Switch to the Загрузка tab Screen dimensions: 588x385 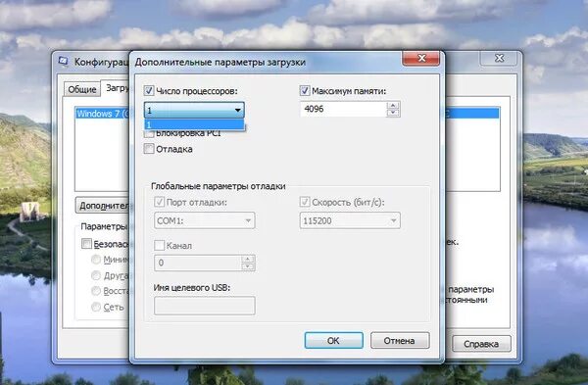[116, 88]
